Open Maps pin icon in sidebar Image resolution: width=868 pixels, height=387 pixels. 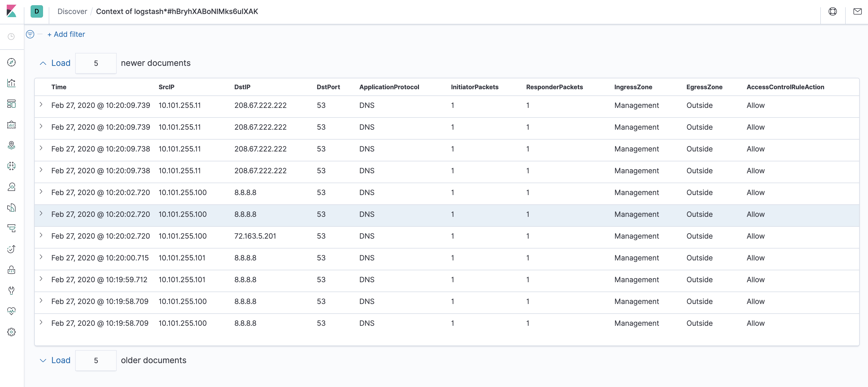point(11,145)
